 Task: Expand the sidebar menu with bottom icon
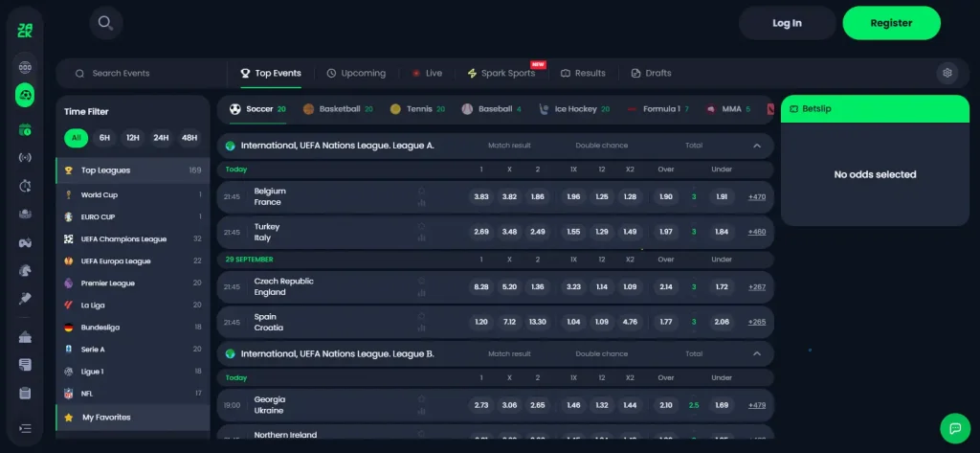25,429
